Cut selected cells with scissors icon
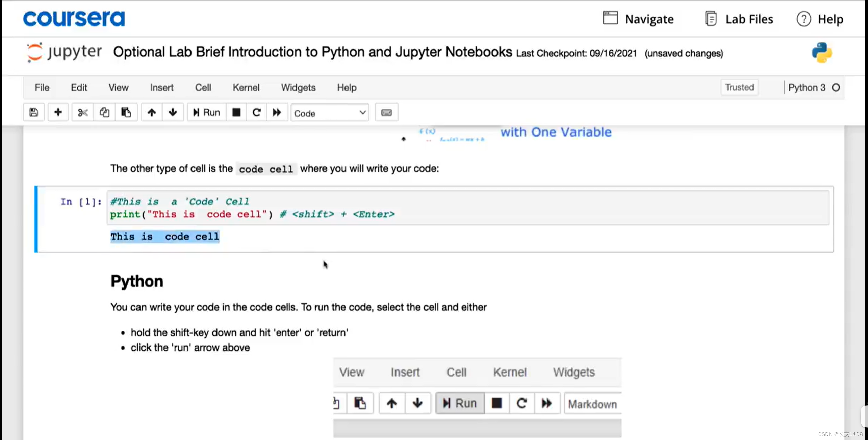 (x=83, y=112)
